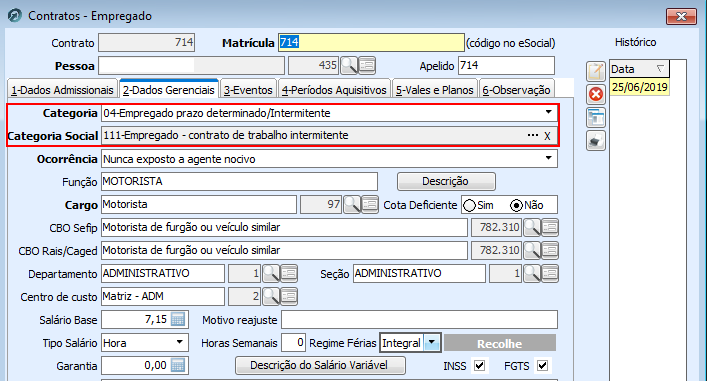
Task: Select history entry 25/06/2019
Action: pos(639,87)
